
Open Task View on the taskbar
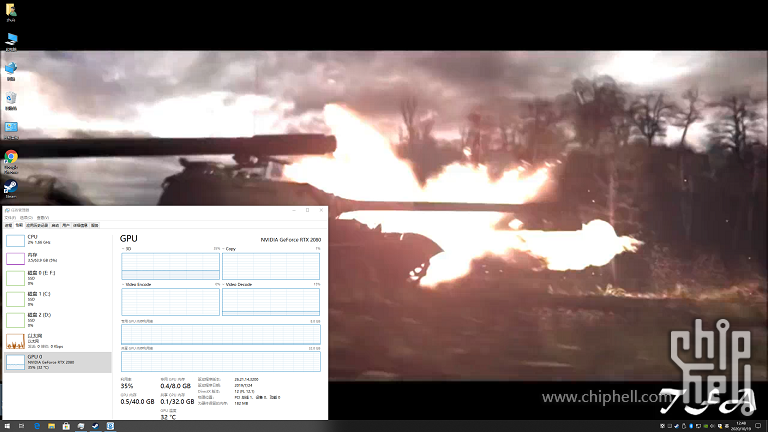(22, 426)
